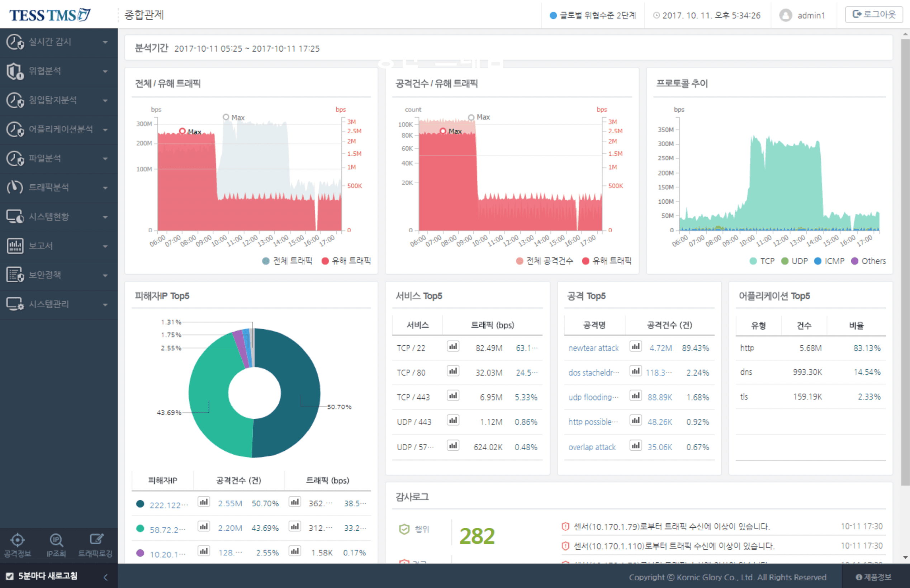The width and height of the screenshot is (910, 588).
Task: Click the 어플리케이션분석 sidebar icon
Action: coord(15,129)
